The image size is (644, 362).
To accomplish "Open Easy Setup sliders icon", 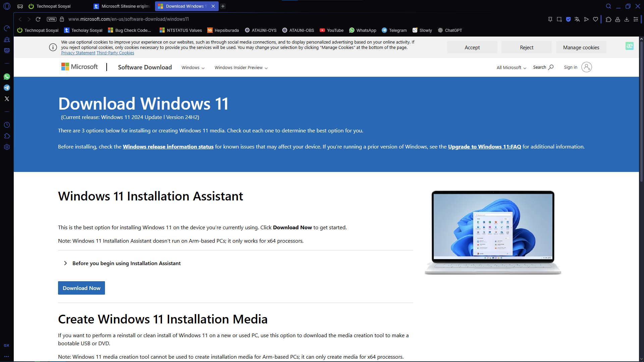I will point(636,19).
